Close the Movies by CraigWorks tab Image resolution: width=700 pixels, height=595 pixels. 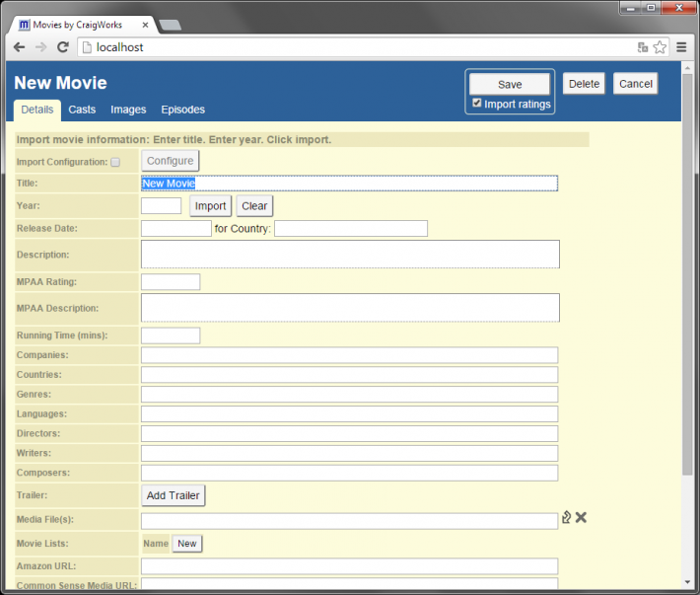coord(145,25)
